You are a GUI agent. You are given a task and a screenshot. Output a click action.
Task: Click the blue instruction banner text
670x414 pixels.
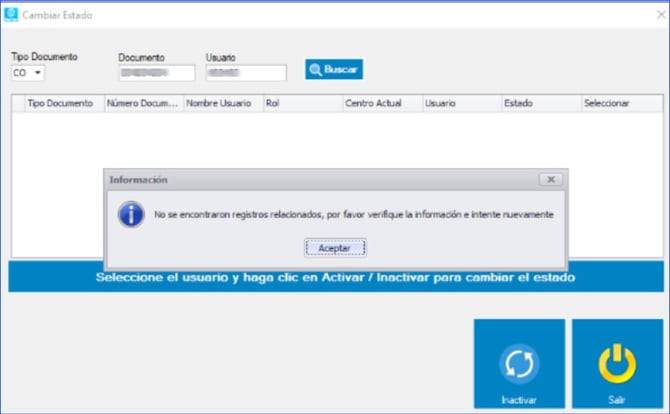point(335,277)
